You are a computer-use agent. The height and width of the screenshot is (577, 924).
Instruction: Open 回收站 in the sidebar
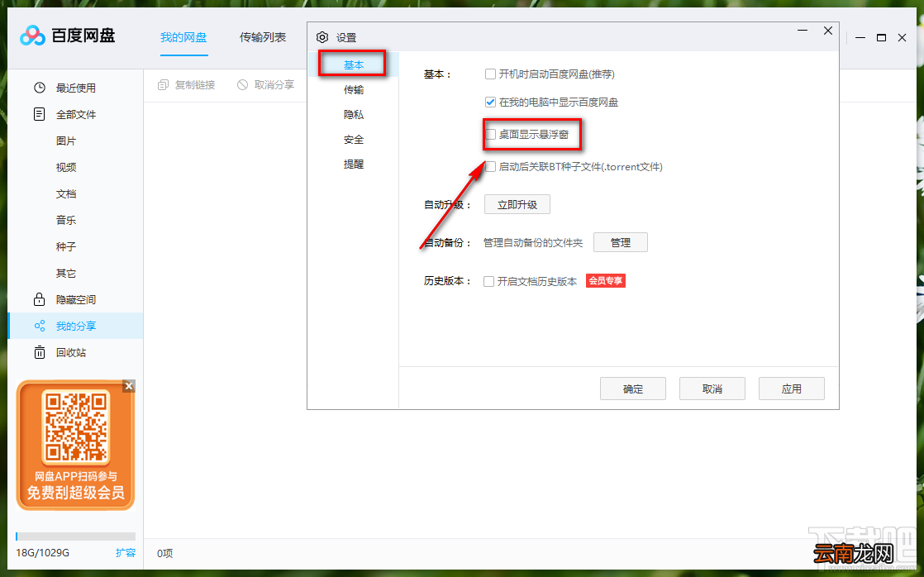[75, 352]
